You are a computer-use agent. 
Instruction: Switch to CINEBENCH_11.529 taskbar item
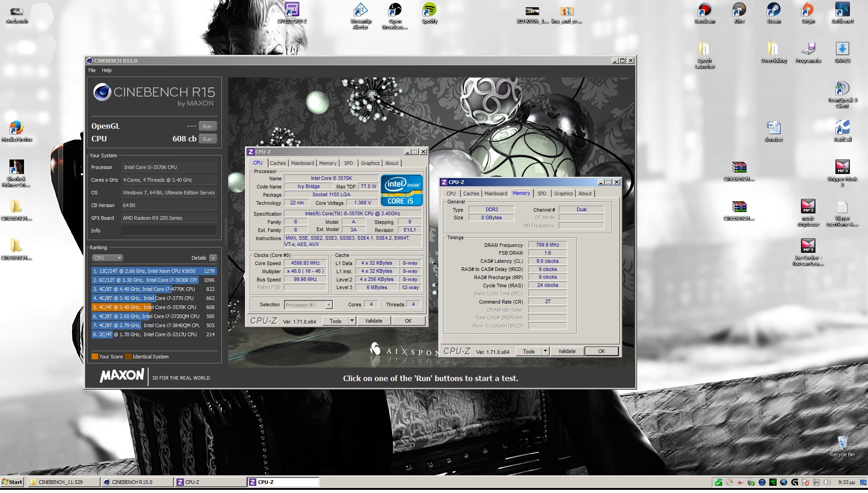pos(64,482)
